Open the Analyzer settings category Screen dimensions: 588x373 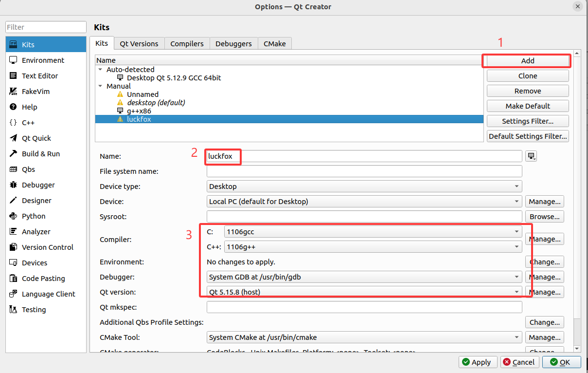(36, 232)
